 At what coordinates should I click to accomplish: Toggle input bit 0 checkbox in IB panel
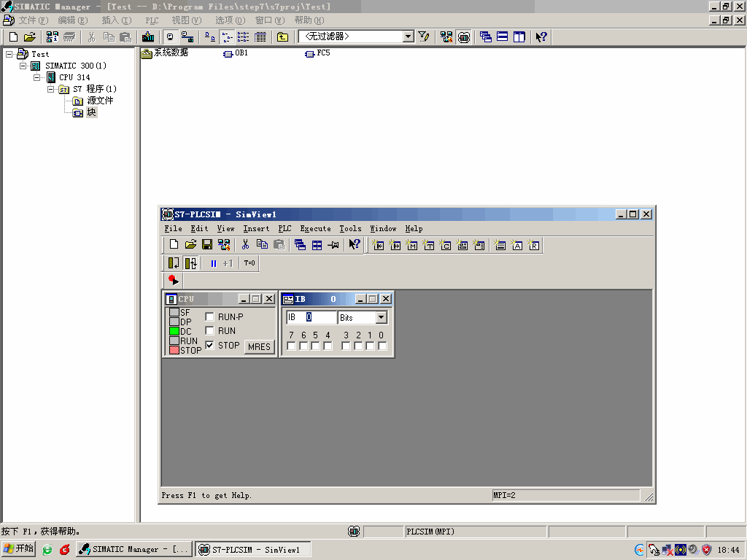pyautogui.click(x=382, y=346)
